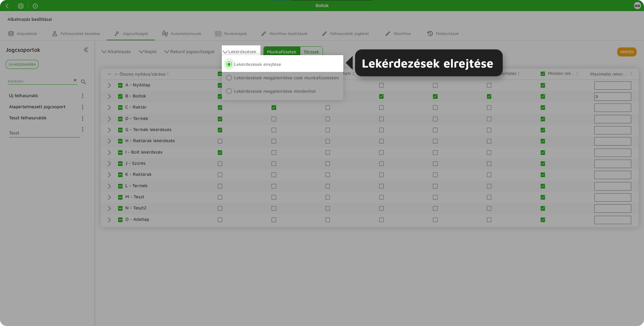The width and height of the screenshot is (644, 326).
Task: Select Lekérdezések megjelenítése csak munkafüzeteken
Action: point(229,78)
